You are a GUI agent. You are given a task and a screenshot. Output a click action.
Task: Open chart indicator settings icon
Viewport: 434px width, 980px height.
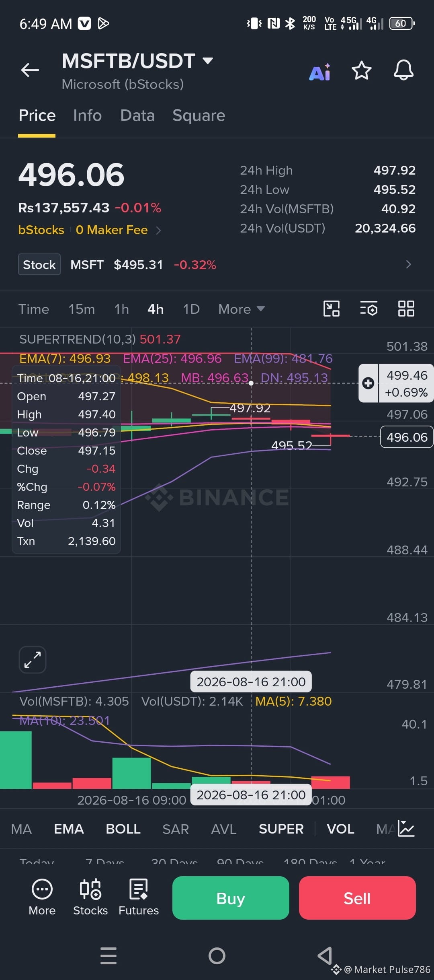coord(368,309)
